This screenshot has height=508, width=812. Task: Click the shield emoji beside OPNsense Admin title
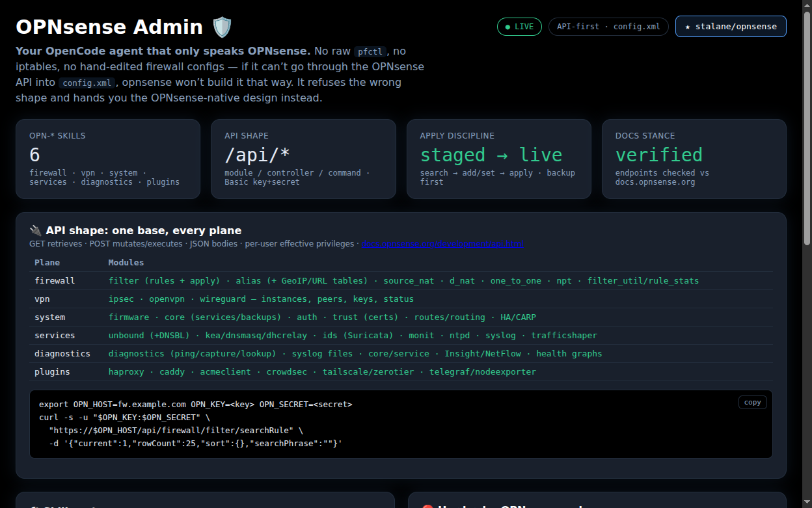(x=222, y=27)
